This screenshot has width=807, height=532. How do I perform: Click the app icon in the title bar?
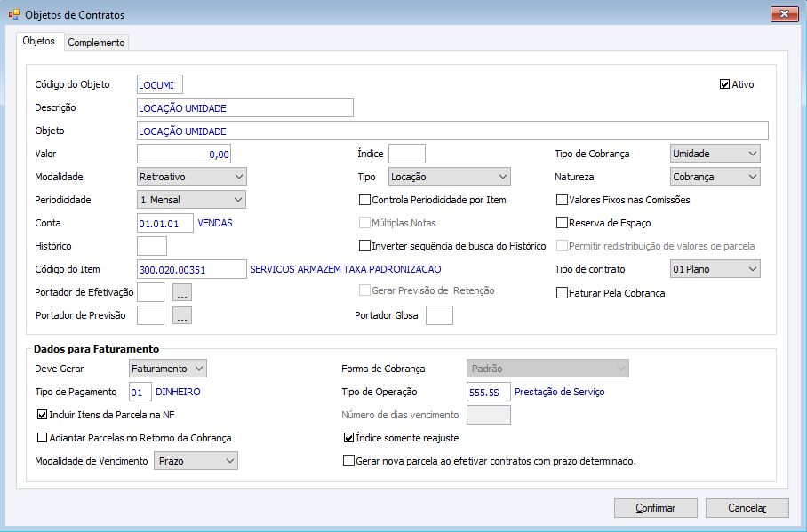13,14
